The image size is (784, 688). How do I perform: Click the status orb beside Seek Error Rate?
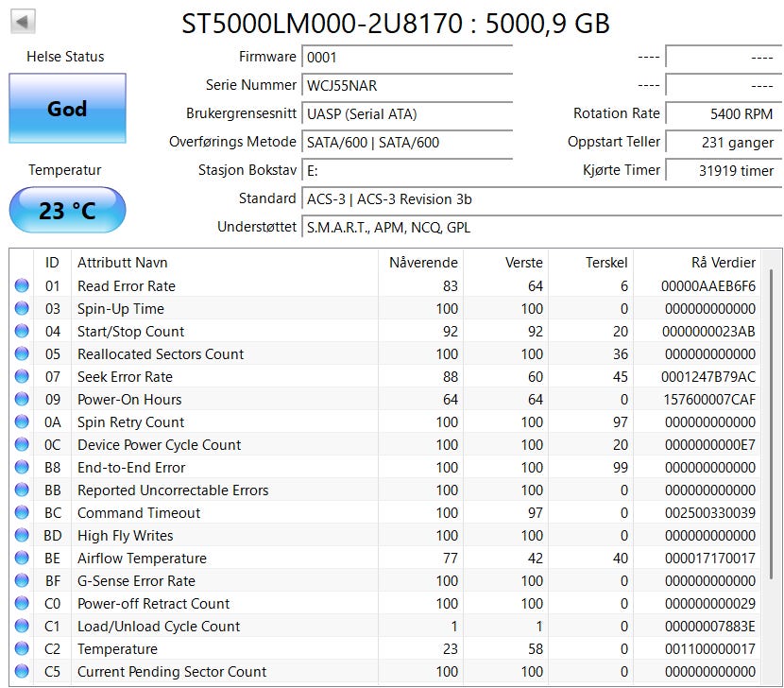(x=22, y=377)
